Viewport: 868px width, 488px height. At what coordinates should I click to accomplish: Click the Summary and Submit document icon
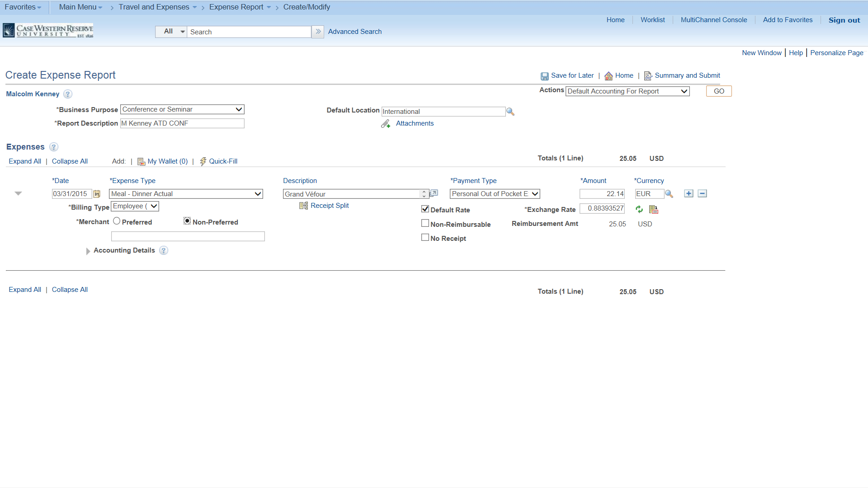(x=648, y=76)
